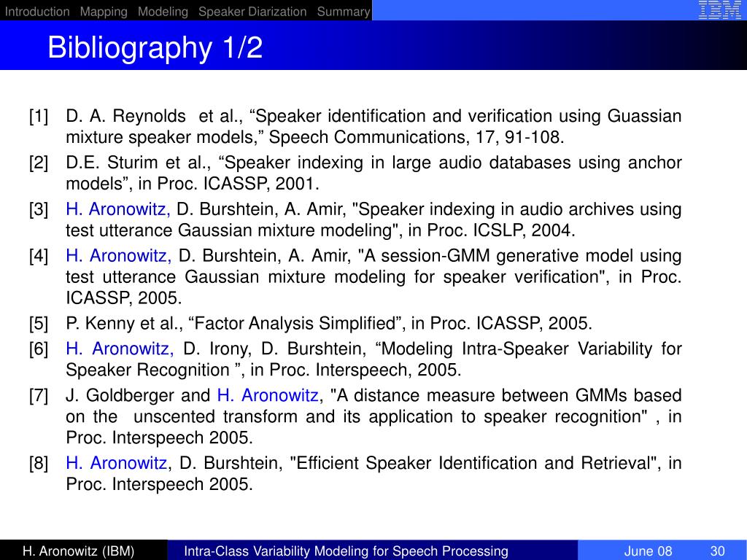Click 'Proc. Interspeech 2005.' in reference [7]
Image resolution: width=747 pixels, height=560 pixels.
pos(159,437)
